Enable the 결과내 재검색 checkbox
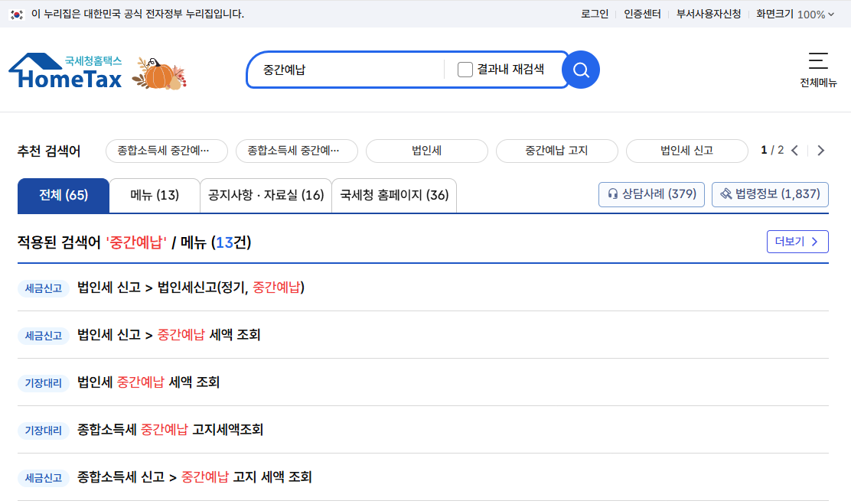The image size is (851, 504). click(465, 69)
